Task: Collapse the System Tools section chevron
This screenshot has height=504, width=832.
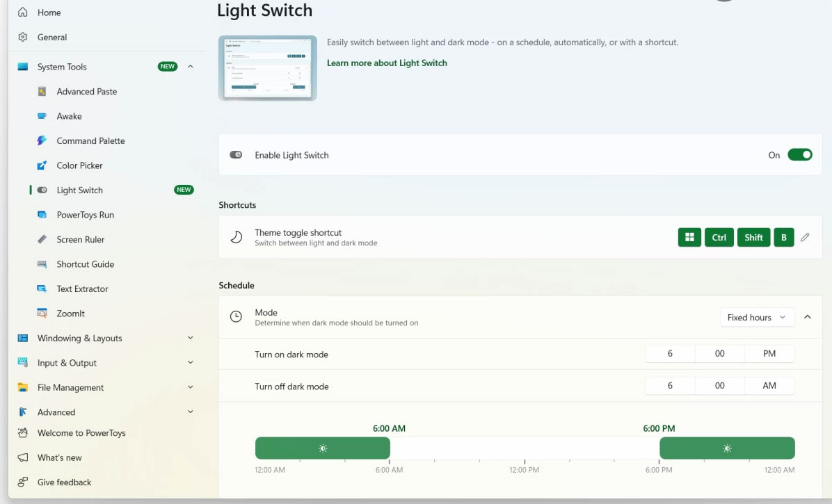Action: [191, 67]
